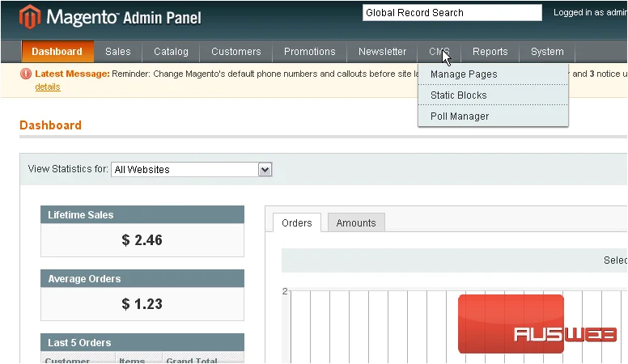Choose Static Blocks from the CMS dropdown
Image resolution: width=628 pixels, height=364 pixels.
click(x=493, y=95)
